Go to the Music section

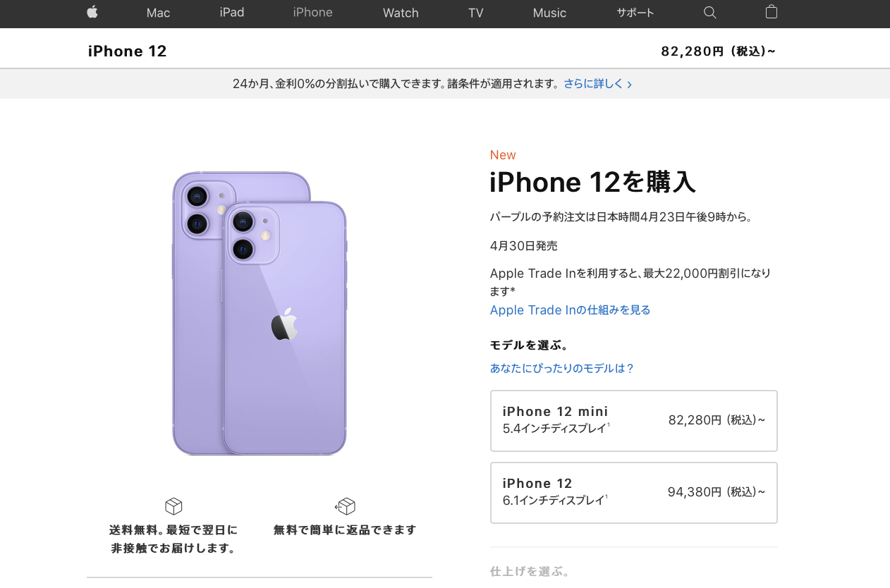click(x=550, y=13)
